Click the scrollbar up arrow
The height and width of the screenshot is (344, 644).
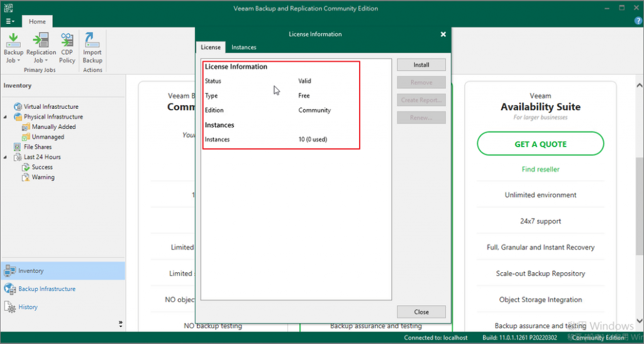[639, 86]
